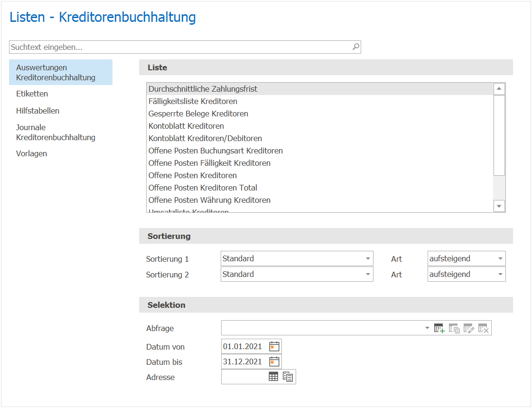Select Offene Posten Kreditoren Total
Image resolution: width=532 pixels, height=409 pixels.
320,188
